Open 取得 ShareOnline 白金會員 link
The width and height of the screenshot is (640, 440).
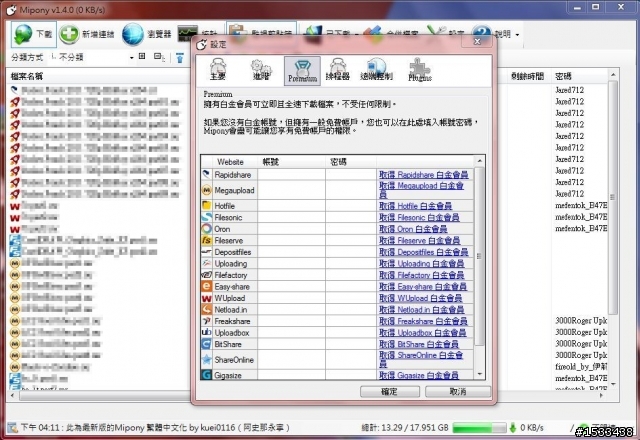click(x=421, y=359)
